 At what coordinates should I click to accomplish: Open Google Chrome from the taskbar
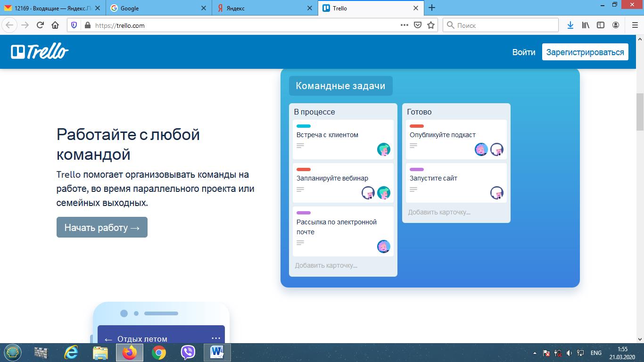click(159, 352)
